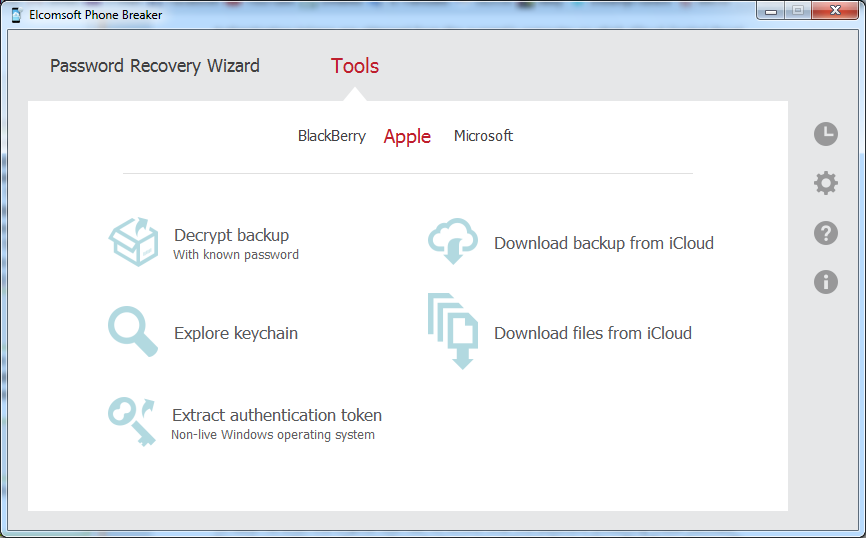Click the Elcomsoft Phone Breaker title bar icon

click(17, 15)
